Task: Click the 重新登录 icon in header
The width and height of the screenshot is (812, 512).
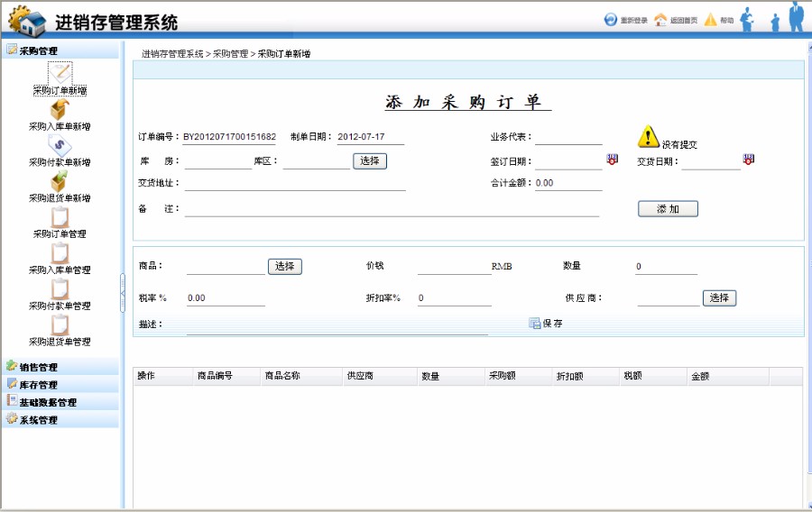Action: click(611, 20)
